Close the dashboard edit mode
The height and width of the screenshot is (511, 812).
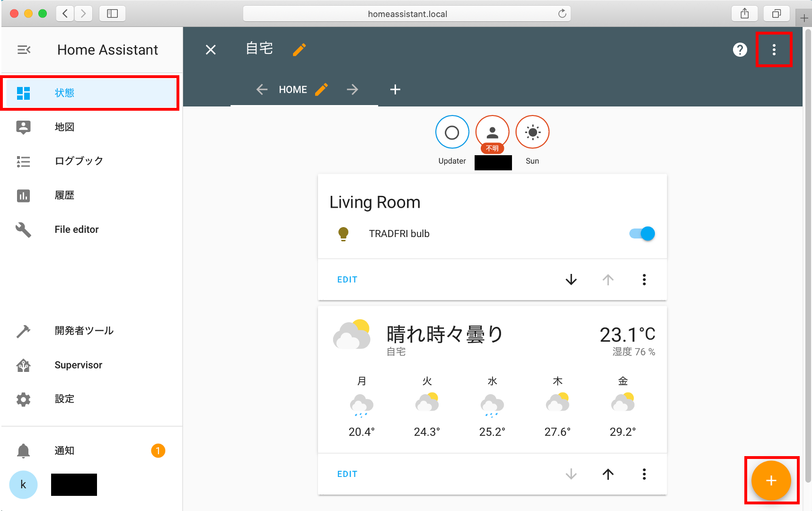211,50
